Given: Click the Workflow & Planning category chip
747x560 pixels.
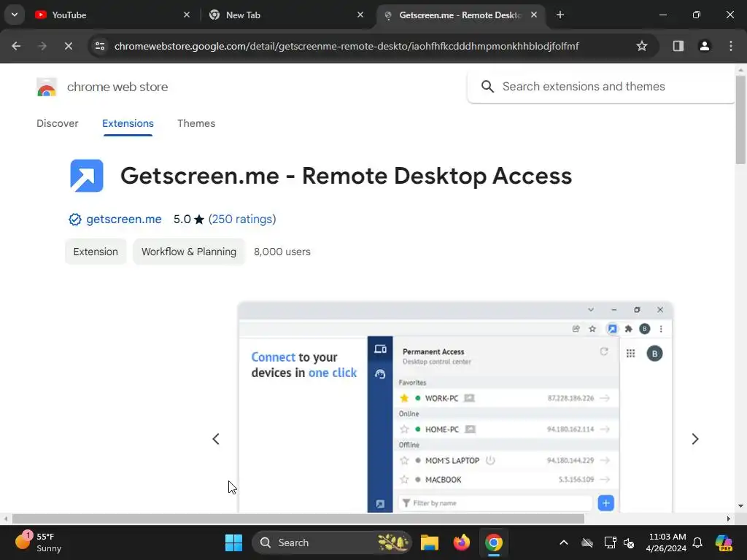Looking at the screenshot, I should [189, 252].
